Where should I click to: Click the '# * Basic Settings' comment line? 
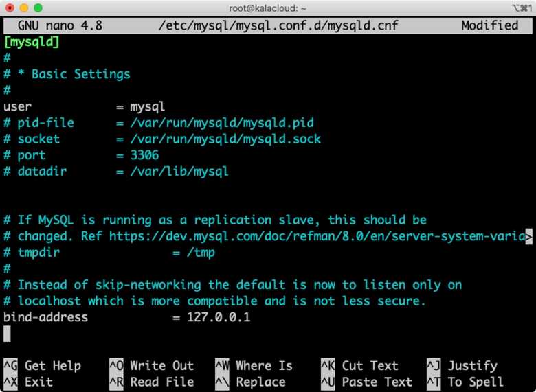pyautogui.click(x=67, y=74)
